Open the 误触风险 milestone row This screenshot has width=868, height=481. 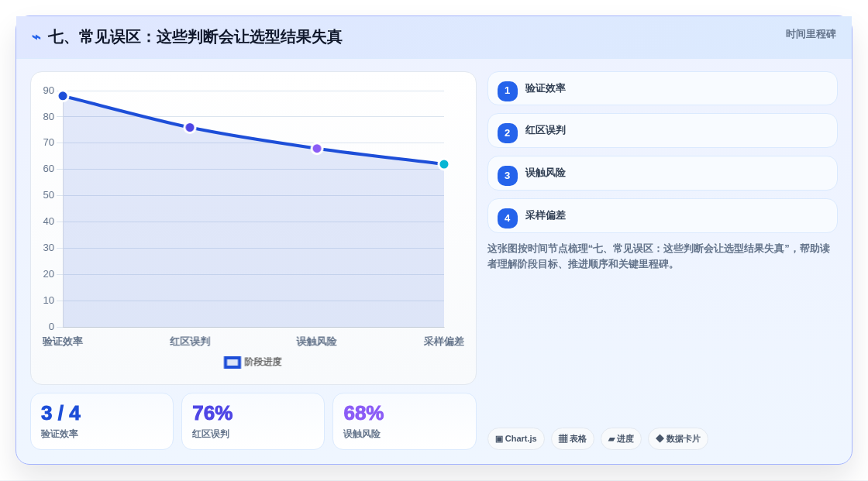pyautogui.click(x=662, y=174)
